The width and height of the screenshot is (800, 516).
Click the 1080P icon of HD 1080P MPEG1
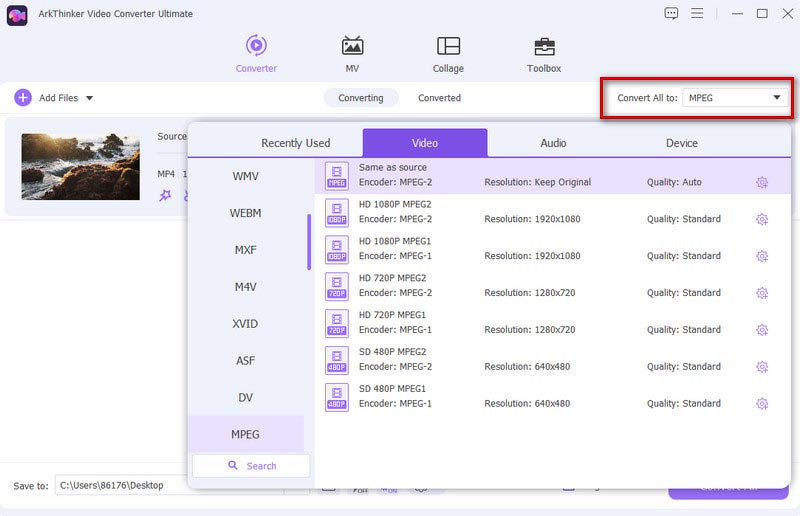(337, 250)
